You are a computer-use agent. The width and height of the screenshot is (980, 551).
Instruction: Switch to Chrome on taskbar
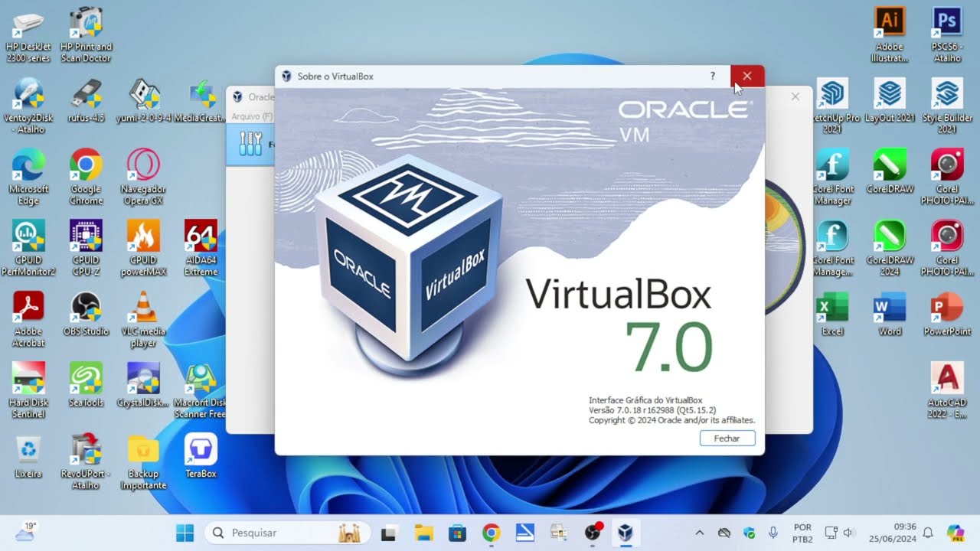[491, 533]
